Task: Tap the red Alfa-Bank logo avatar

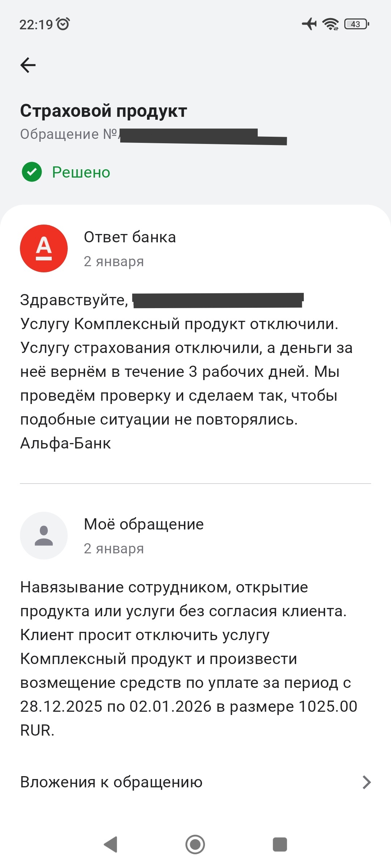Action: coord(44,248)
